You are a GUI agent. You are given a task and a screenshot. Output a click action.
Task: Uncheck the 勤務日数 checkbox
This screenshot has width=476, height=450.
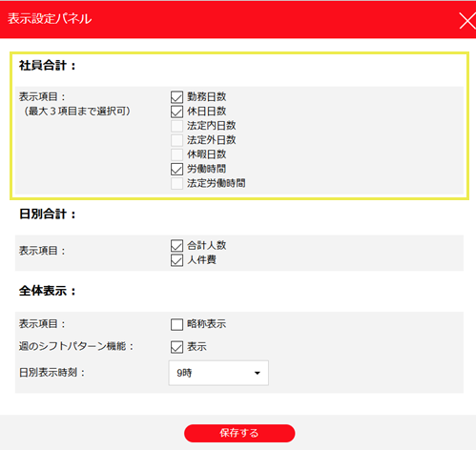click(176, 97)
